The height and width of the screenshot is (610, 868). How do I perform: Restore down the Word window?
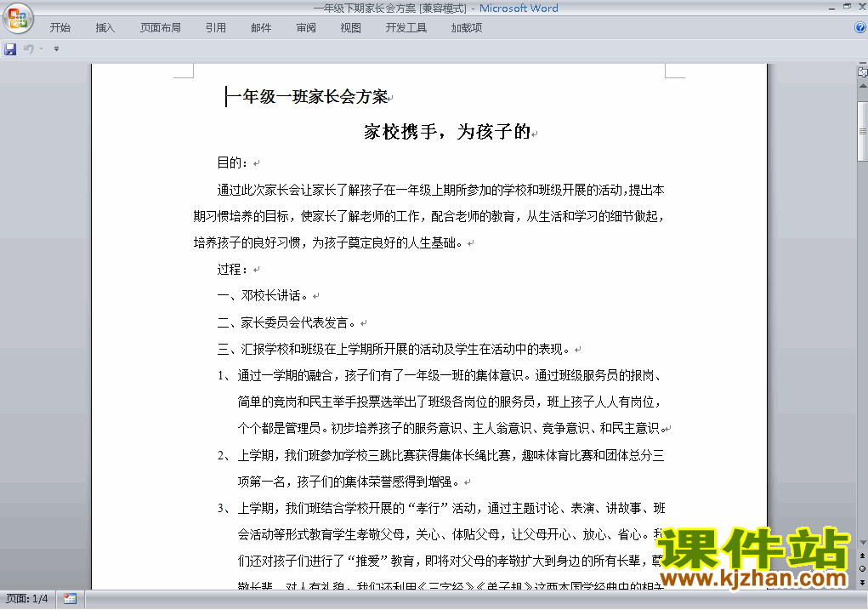click(x=847, y=7)
